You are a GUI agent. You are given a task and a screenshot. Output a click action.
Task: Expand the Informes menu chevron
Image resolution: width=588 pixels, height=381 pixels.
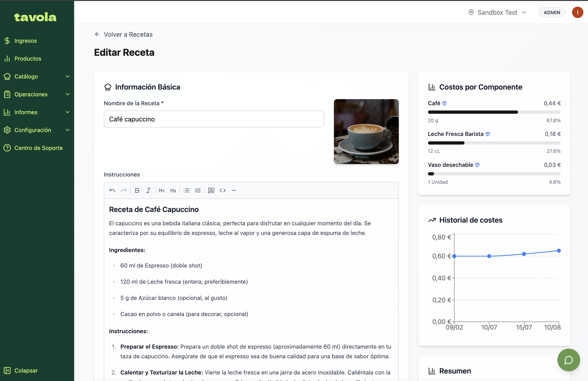[x=67, y=112]
